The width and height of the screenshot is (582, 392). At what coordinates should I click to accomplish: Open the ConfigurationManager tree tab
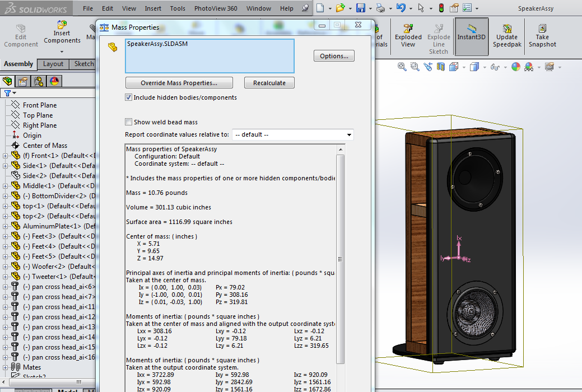click(39, 81)
